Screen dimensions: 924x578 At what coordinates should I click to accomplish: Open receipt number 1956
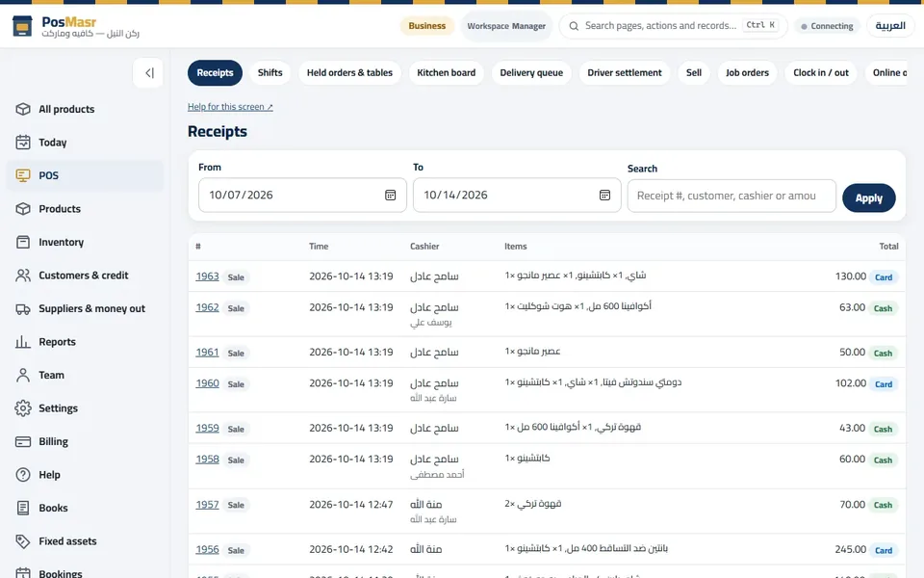[208, 549]
